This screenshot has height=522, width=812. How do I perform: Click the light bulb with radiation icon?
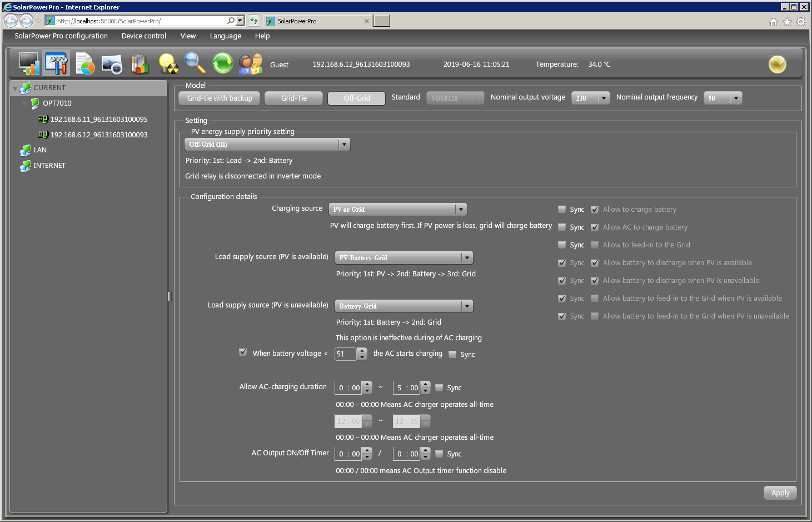pyautogui.click(x=168, y=64)
